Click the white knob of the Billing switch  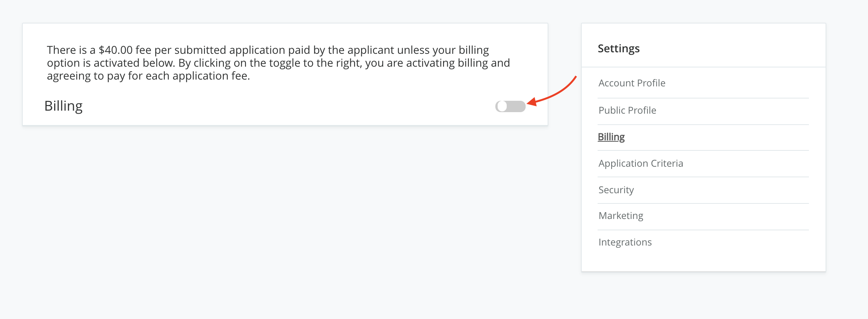coord(502,106)
